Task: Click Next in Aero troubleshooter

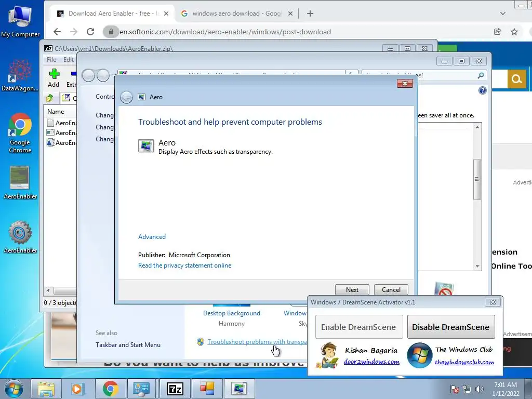Action: pos(352,290)
